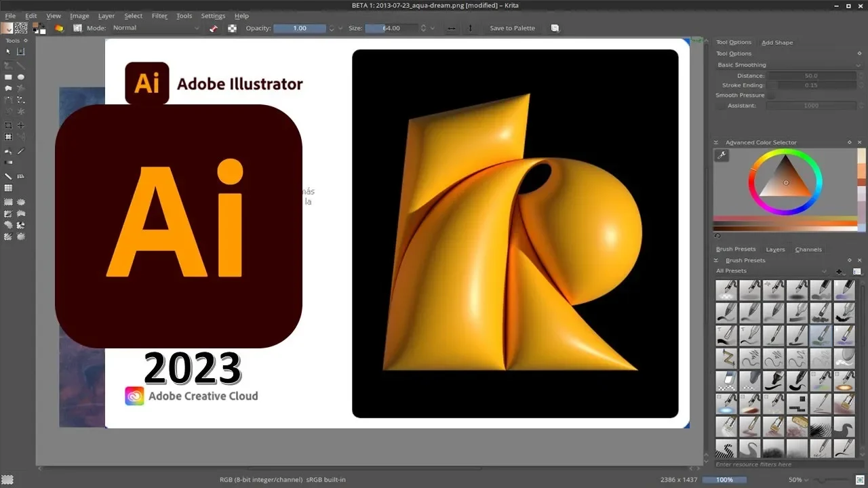Toggle the Smooth Pressure checkbox

772,96
